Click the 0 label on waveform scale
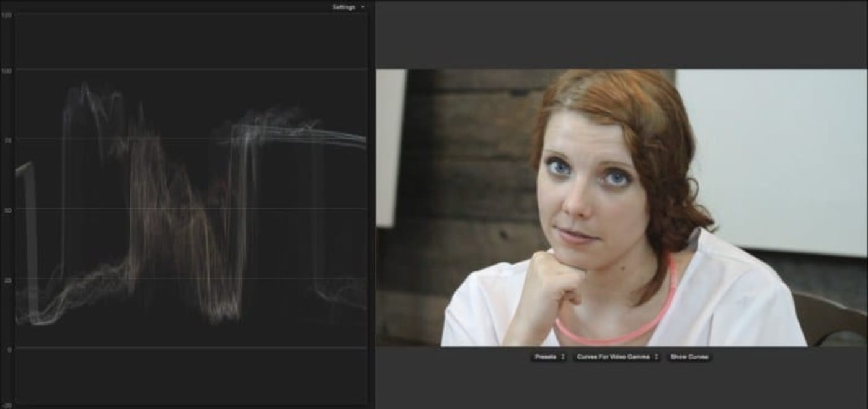The width and height of the screenshot is (868, 409). click(9, 350)
